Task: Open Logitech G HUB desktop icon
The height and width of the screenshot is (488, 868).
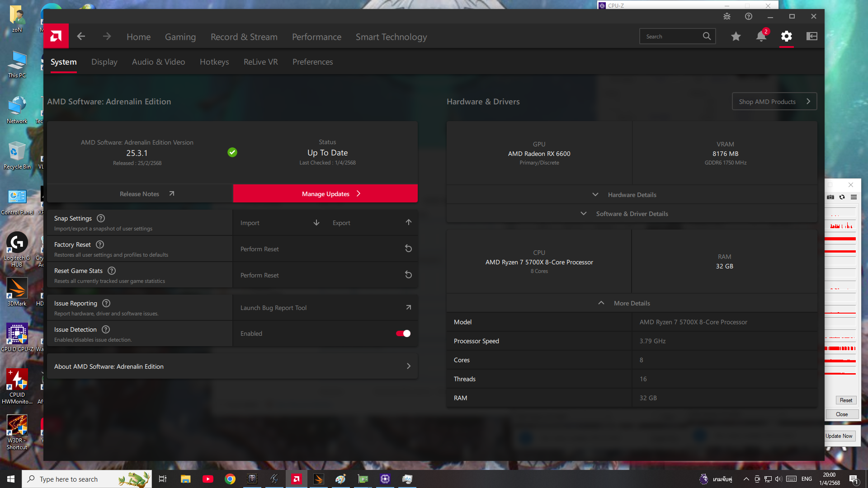Action: (17, 249)
